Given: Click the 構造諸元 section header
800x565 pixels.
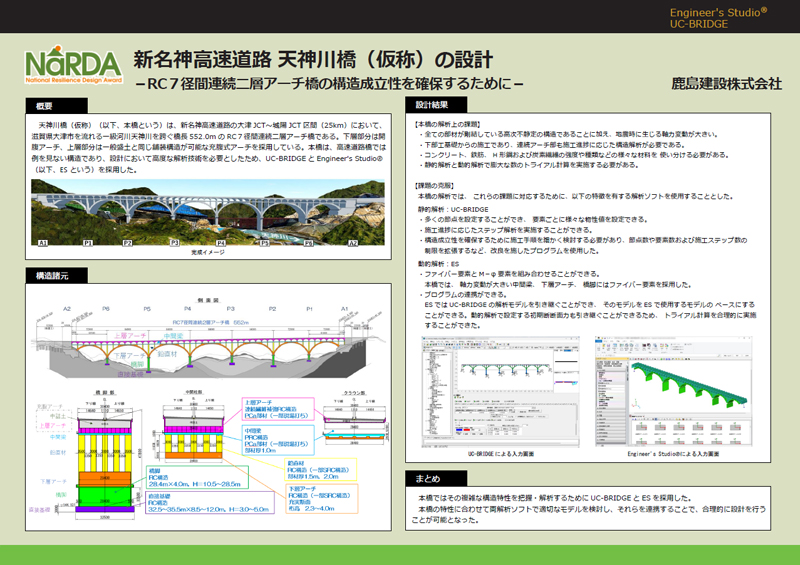Looking at the screenshot, I should [x=56, y=276].
